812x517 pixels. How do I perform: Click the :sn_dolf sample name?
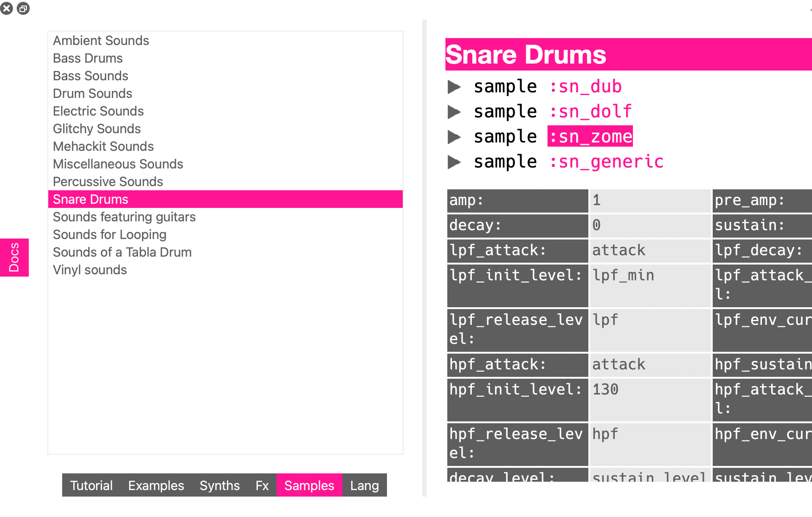(x=590, y=112)
